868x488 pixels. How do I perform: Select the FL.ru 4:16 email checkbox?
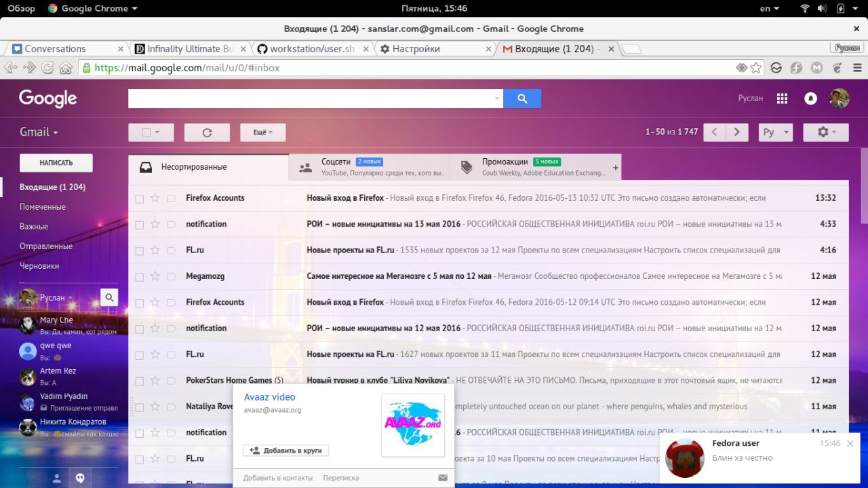pyautogui.click(x=139, y=251)
